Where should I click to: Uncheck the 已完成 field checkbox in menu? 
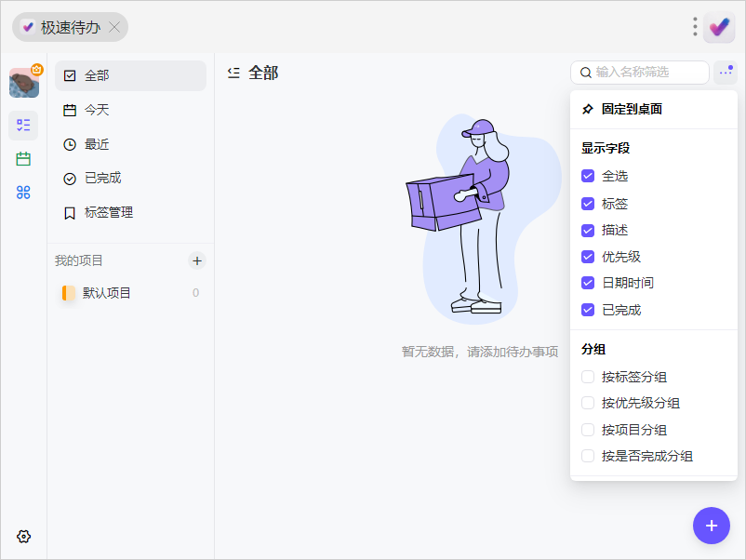pyautogui.click(x=588, y=310)
